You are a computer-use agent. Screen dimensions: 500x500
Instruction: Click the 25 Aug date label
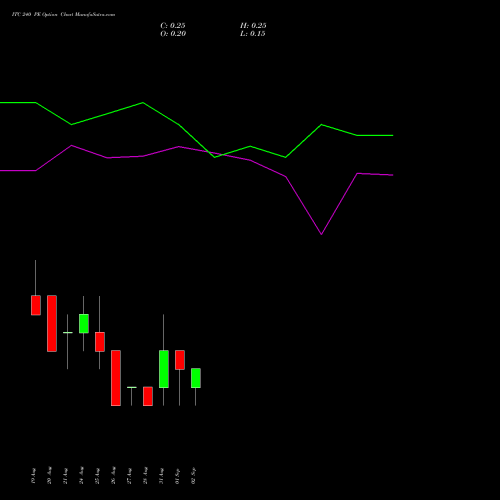[x=97, y=476]
